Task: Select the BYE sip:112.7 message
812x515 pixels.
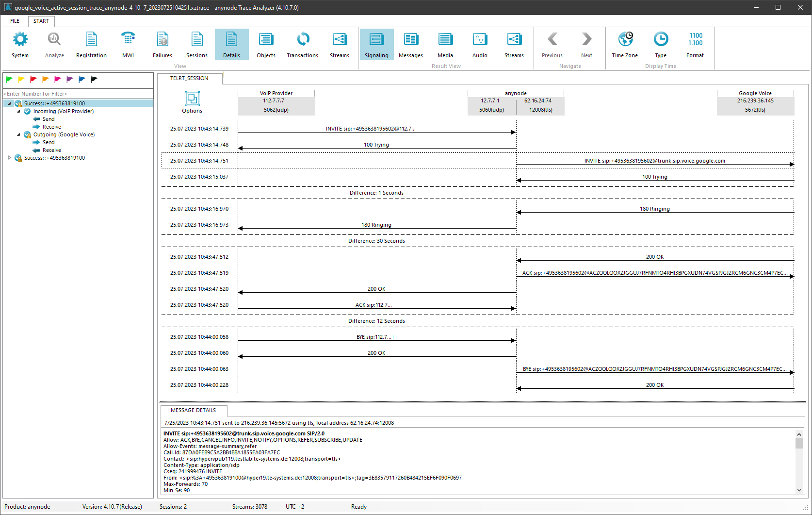Action: 374,337
